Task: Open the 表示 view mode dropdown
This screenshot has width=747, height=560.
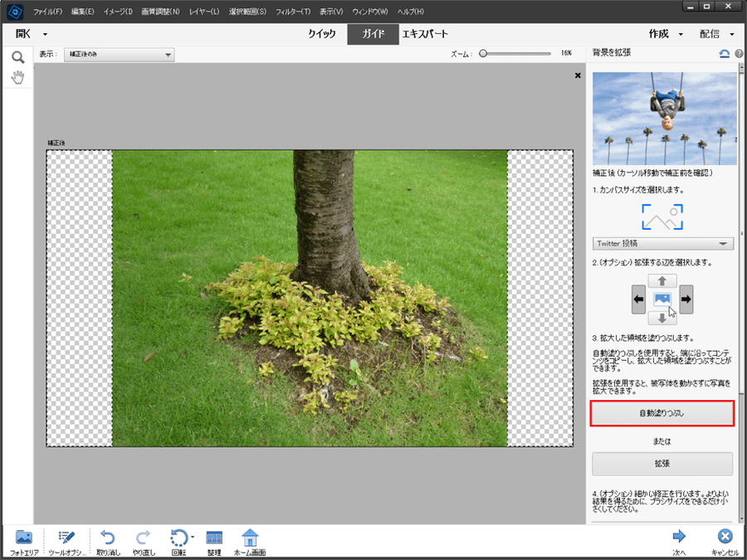Action: coord(120,55)
